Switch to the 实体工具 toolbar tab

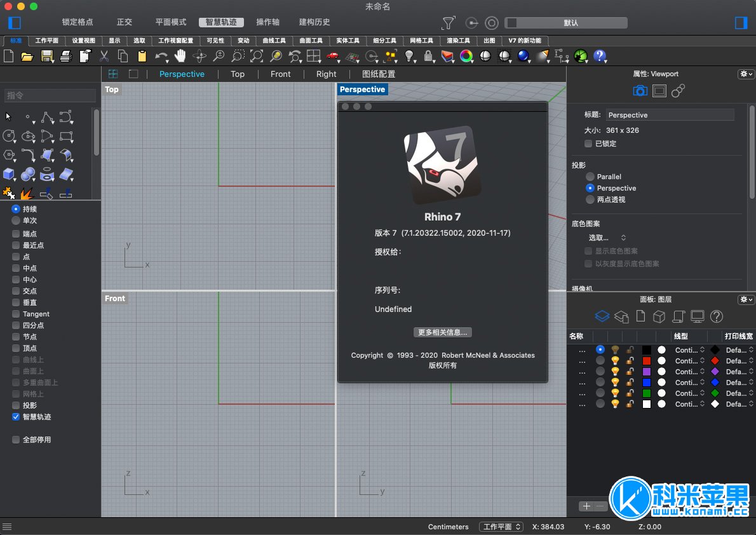point(348,41)
